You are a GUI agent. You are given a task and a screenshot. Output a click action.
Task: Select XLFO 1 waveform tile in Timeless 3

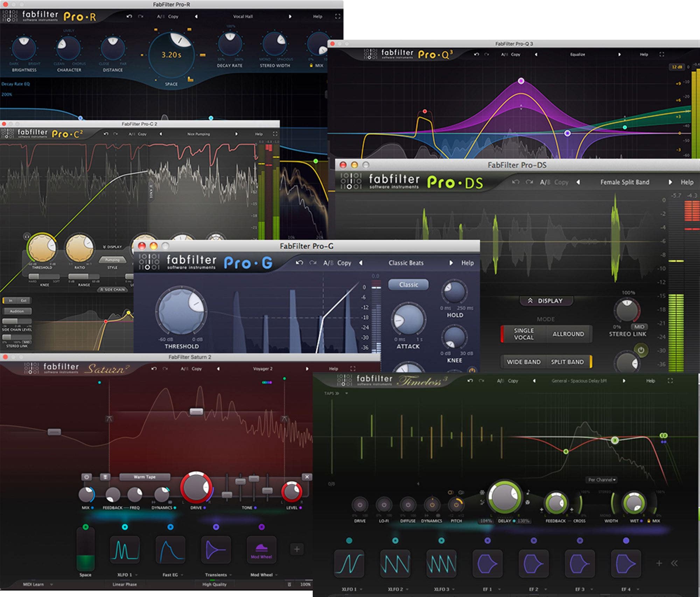click(x=349, y=563)
